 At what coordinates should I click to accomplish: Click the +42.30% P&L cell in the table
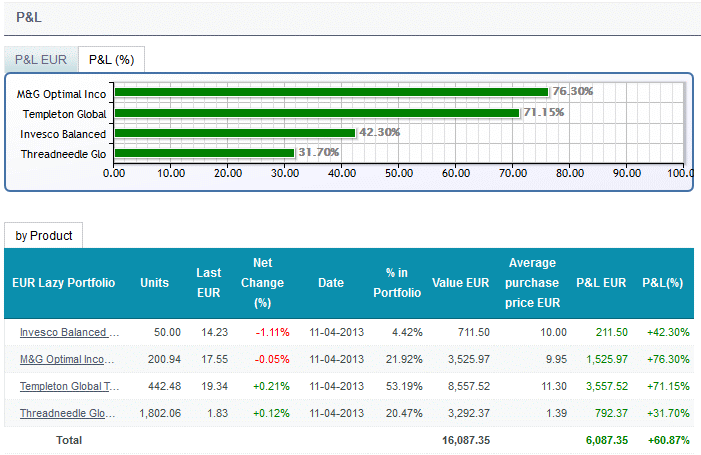pyautogui.click(x=668, y=332)
